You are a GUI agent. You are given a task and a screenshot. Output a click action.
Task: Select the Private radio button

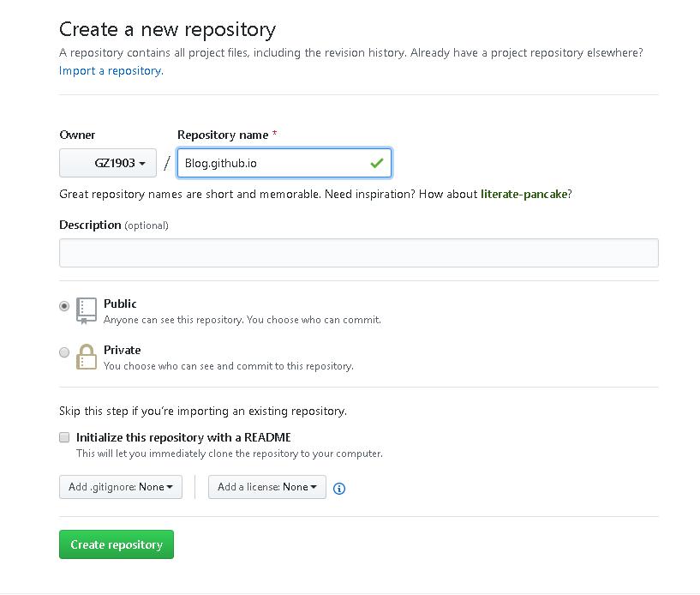[64, 352]
